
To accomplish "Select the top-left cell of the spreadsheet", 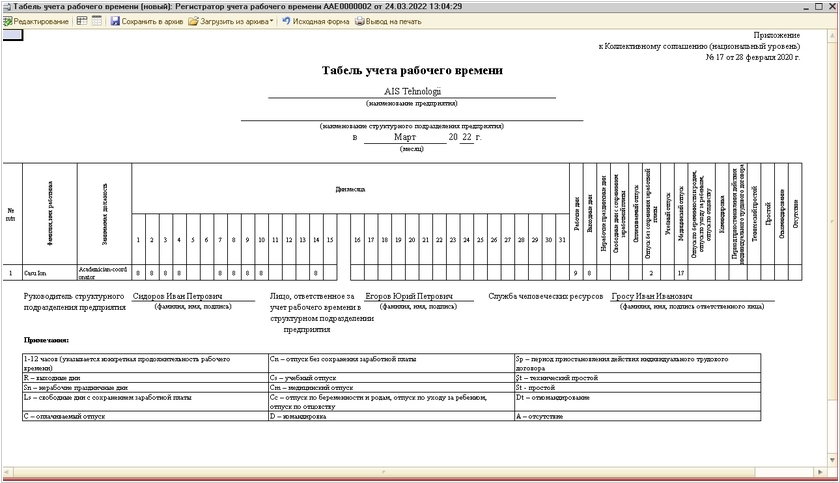I will tap(13, 34).
